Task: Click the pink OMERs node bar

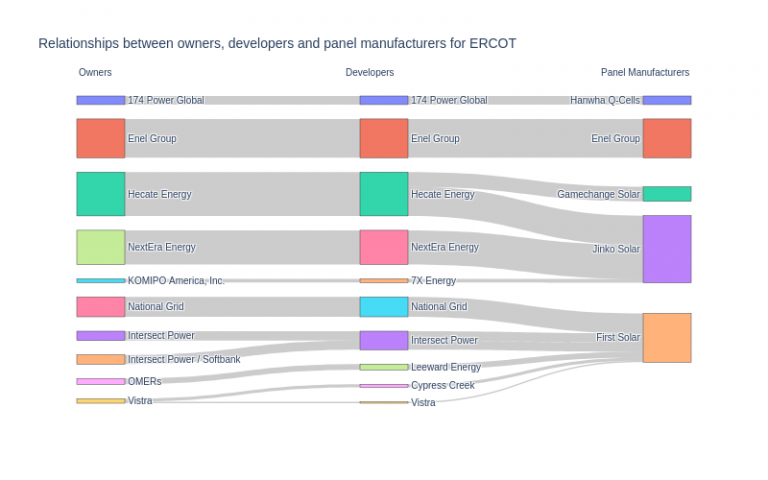Action: (x=100, y=382)
